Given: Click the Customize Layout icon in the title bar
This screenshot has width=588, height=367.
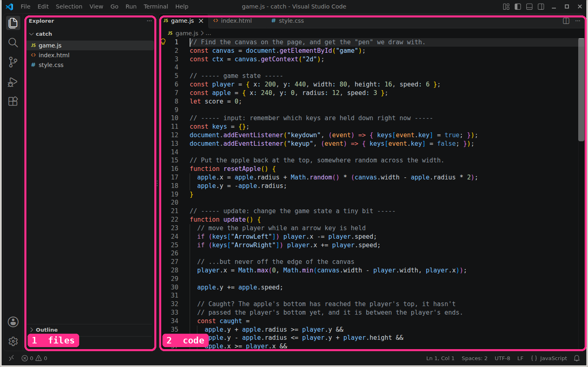Looking at the screenshot, I should click(x=506, y=6).
